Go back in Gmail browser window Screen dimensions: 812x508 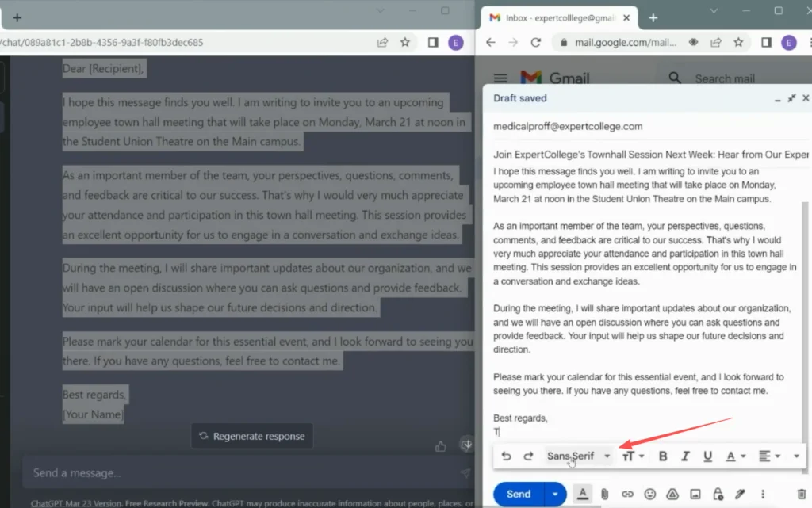click(490, 43)
